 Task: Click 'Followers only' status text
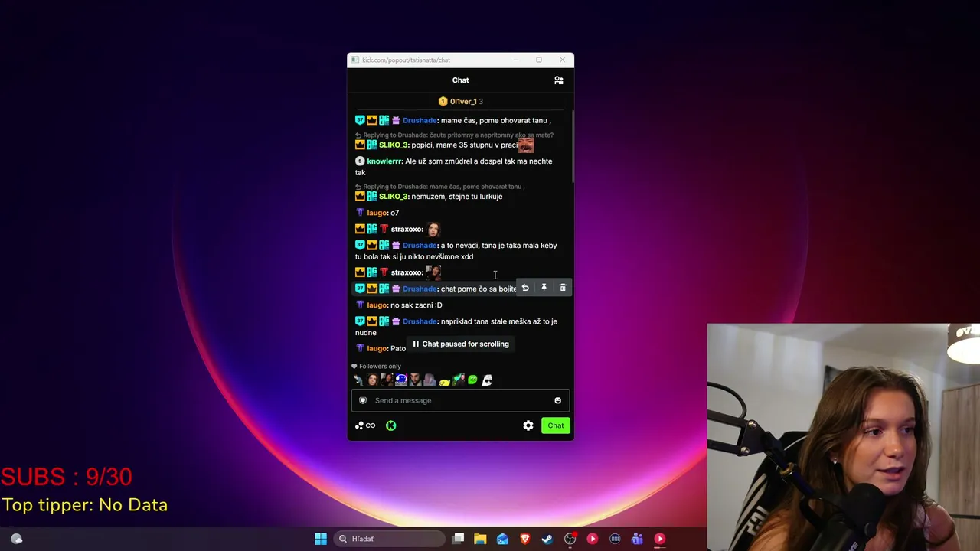pos(380,367)
